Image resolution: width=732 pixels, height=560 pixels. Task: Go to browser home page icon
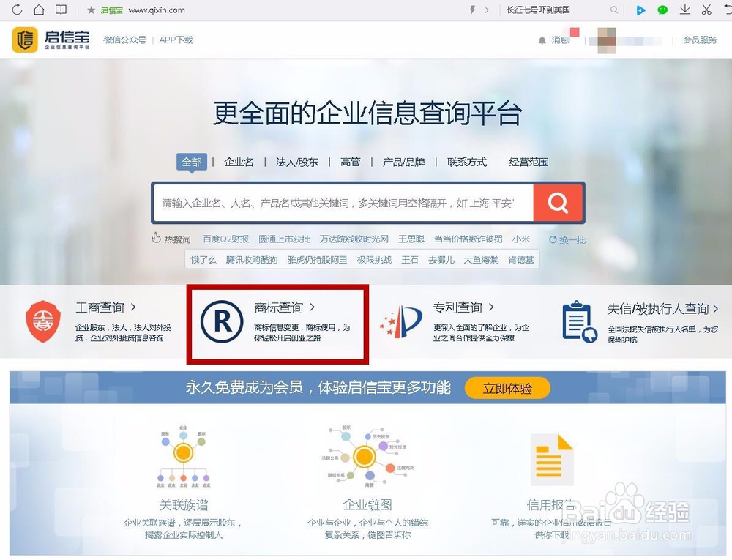click(40, 10)
